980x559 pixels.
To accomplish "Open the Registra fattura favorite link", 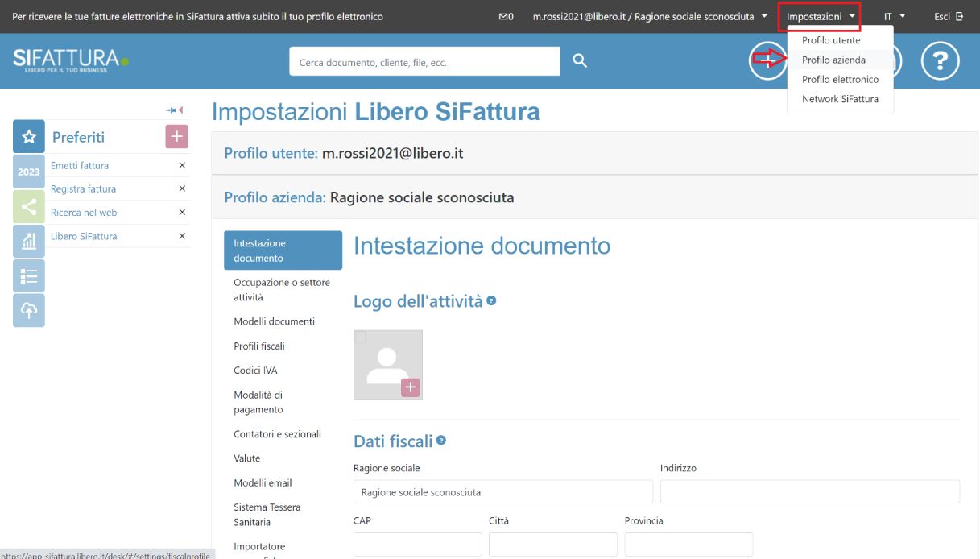I will pyautogui.click(x=83, y=188).
